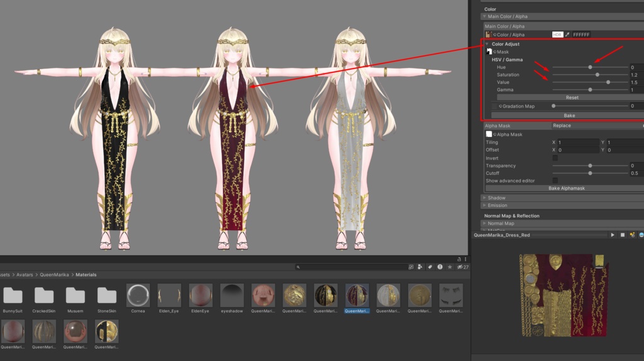Click the Hue slider handle
This screenshot has width=644, height=361.
click(590, 67)
